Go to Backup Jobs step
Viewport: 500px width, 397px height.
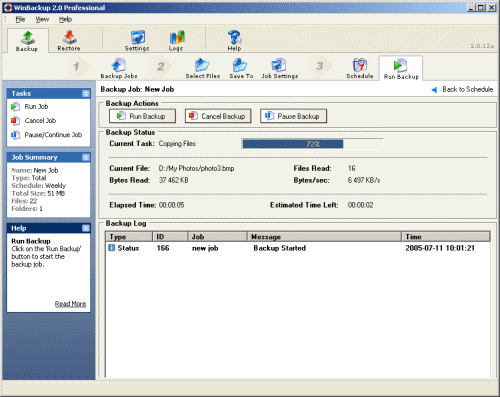[119, 69]
